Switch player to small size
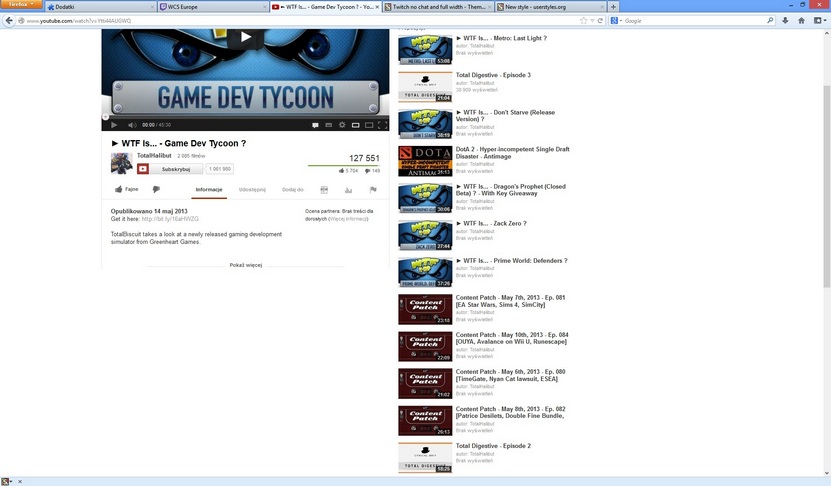This screenshot has width=831, height=486. click(x=356, y=125)
